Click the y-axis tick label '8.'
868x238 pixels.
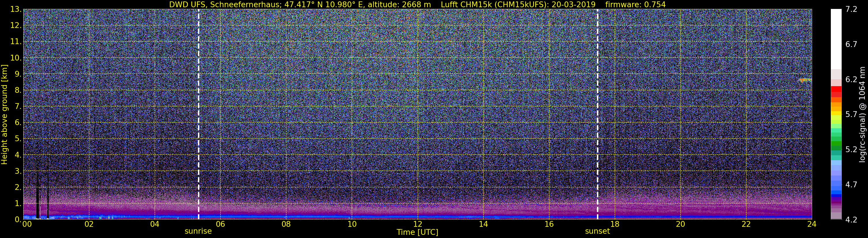coord(18,90)
